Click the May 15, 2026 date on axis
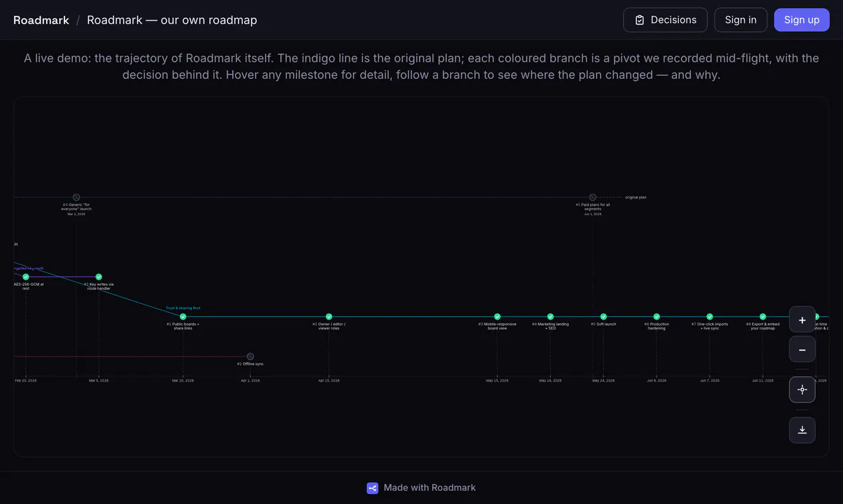The image size is (843, 504). 497,381
